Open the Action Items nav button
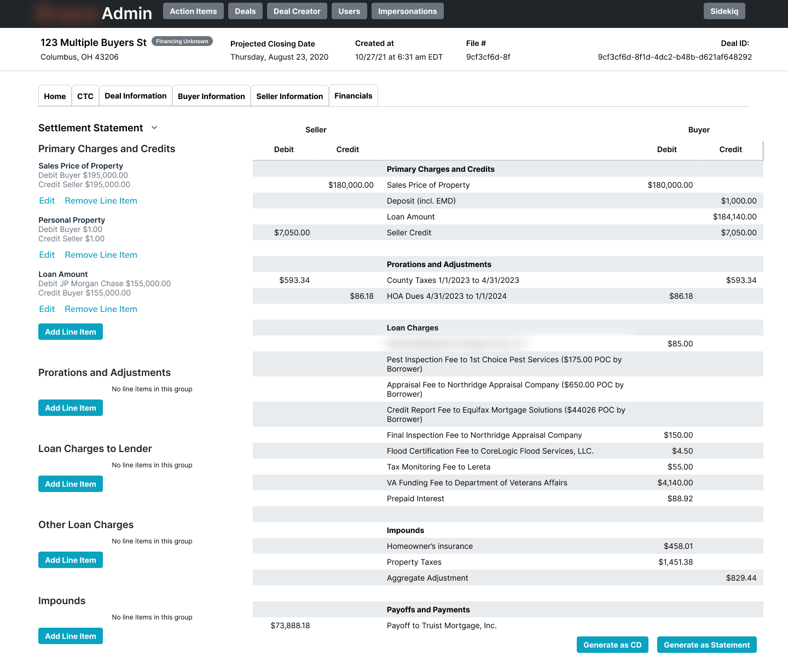Image resolution: width=788 pixels, height=672 pixels. pyautogui.click(x=193, y=11)
